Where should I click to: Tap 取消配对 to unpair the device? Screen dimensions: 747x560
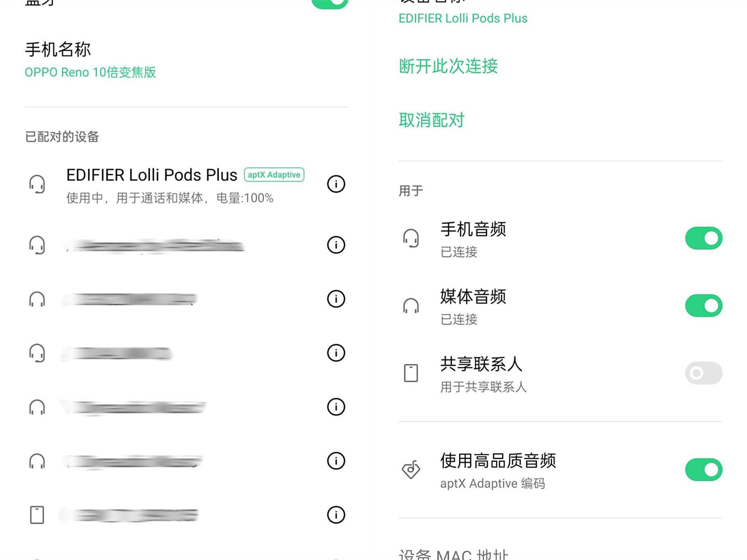431,120
